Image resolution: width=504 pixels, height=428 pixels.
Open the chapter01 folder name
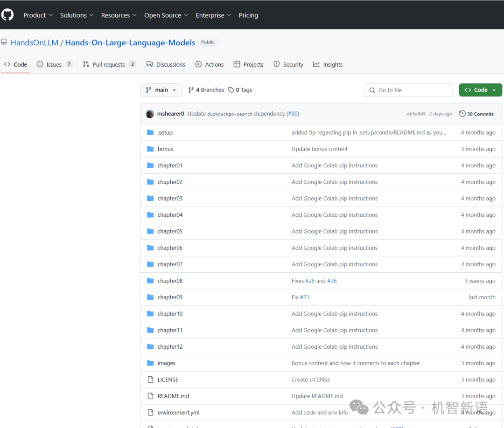click(x=170, y=166)
